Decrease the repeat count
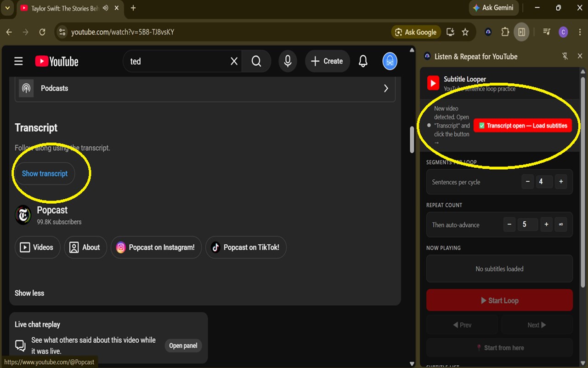This screenshot has width=588, height=368. (x=509, y=224)
